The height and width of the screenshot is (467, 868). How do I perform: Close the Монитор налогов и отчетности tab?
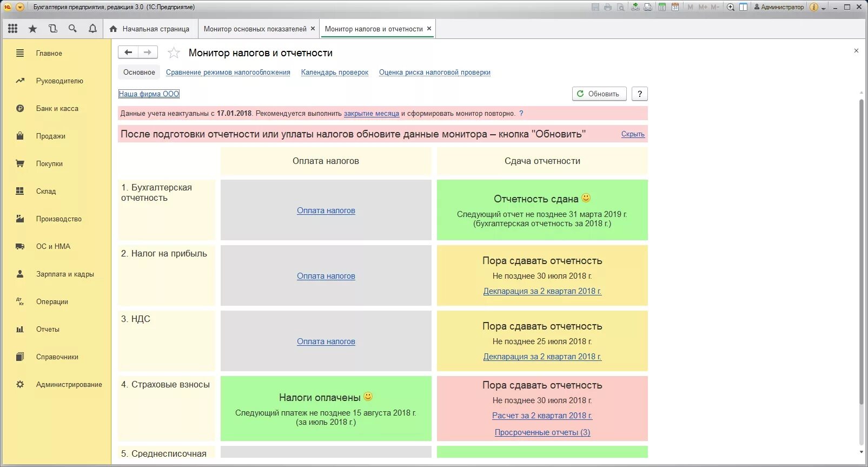coord(429,29)
